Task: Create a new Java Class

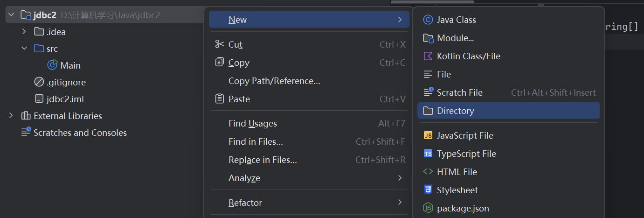Action: click(508, 20)
